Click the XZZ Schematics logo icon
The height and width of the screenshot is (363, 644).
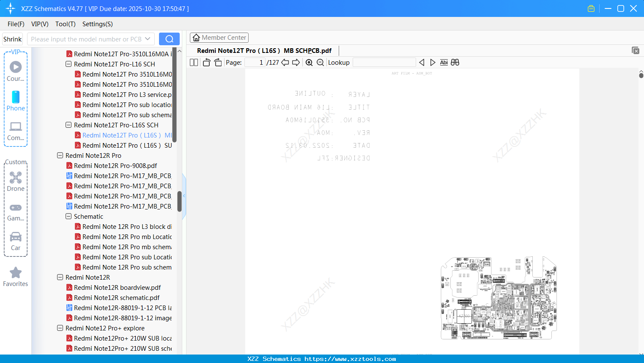11,8
